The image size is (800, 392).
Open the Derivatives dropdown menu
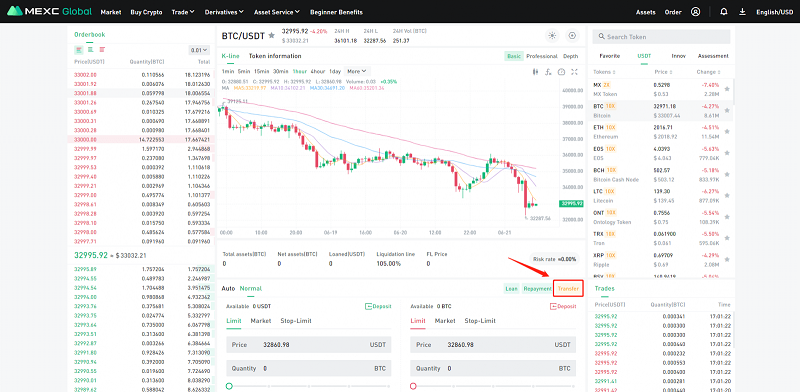[224, 12]
